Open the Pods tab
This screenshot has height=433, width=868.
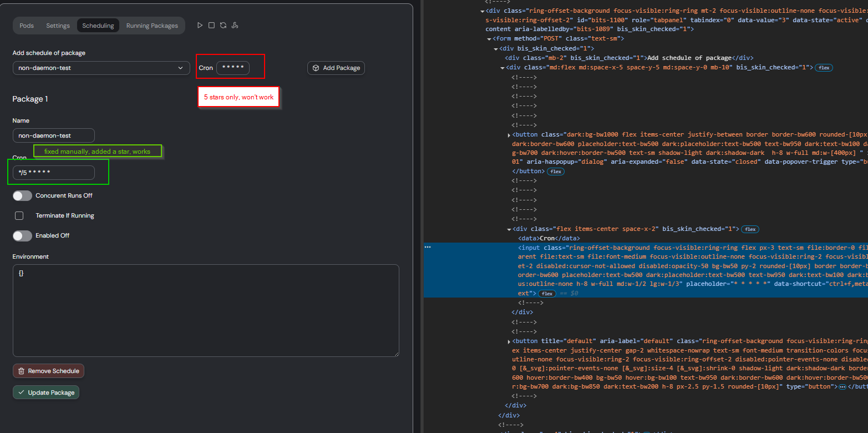click(27, 26)
